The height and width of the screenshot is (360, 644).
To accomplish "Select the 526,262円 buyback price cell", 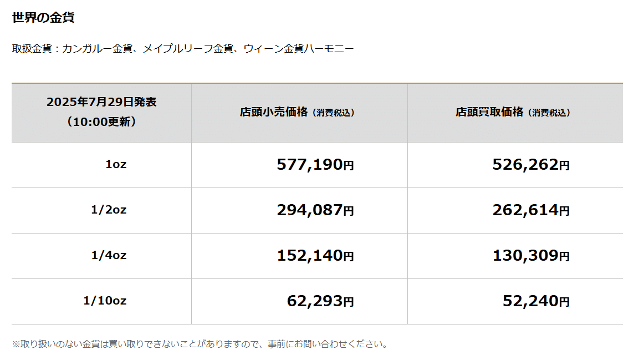I will pyautogui.click(x=530, y=165).
